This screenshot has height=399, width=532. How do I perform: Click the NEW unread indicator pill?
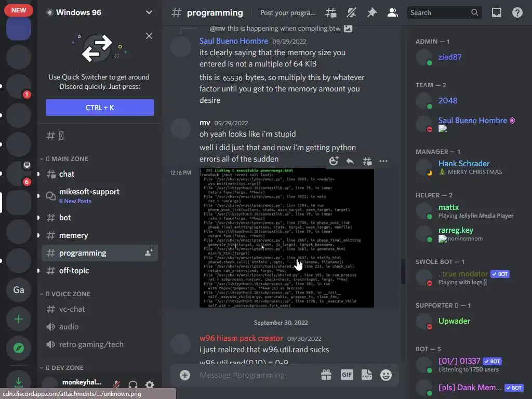pyautogui.click(x=19, y=10)
